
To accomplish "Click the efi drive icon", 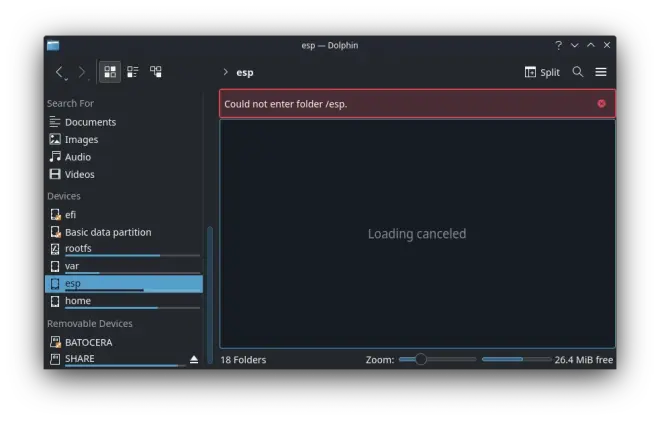I will pos(55,214).
